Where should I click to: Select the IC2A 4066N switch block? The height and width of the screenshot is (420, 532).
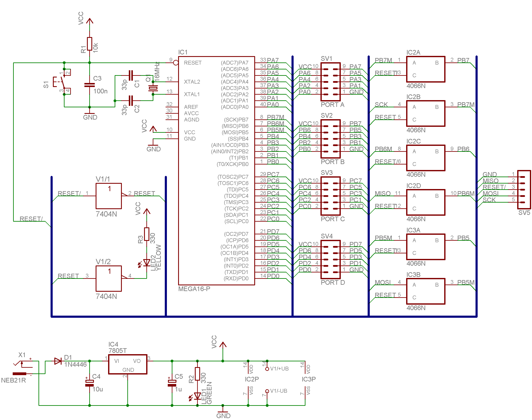(x=425, y=69)
